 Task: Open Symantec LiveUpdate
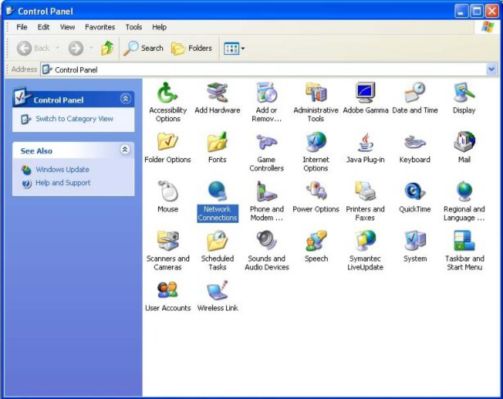pyautogui.click(x=365, y=250)
